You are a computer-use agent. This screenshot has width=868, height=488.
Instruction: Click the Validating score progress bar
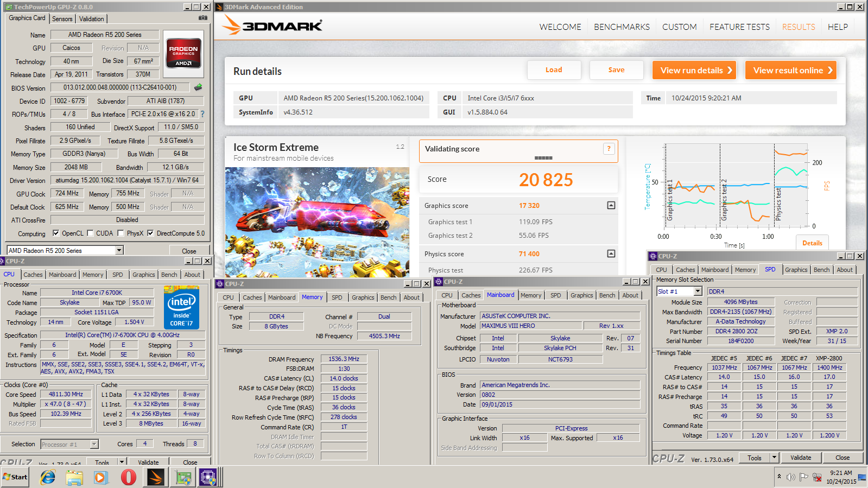[543, 158]
